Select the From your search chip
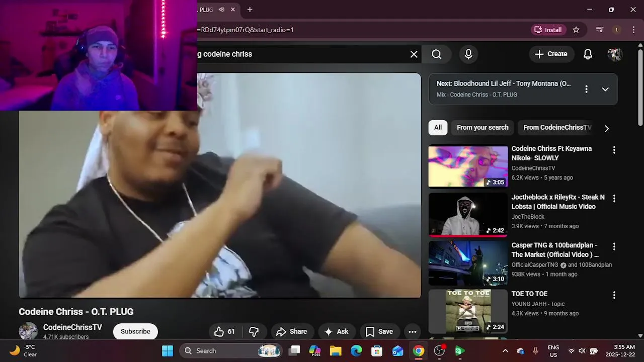The width and height of the screenshot is (644, 362). (482, 128)
